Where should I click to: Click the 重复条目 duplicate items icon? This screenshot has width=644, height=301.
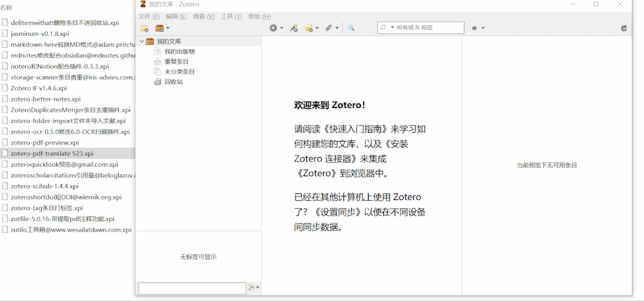(x=157, y=62)
